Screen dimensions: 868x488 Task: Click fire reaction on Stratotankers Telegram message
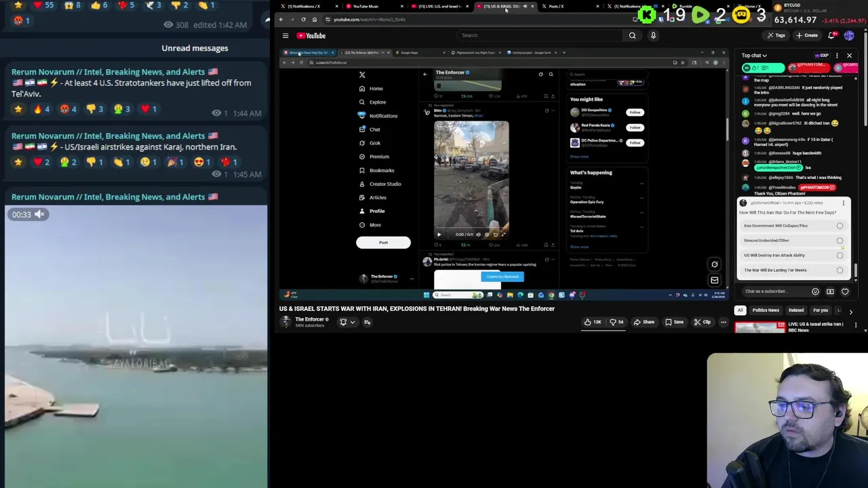point(41,108)
